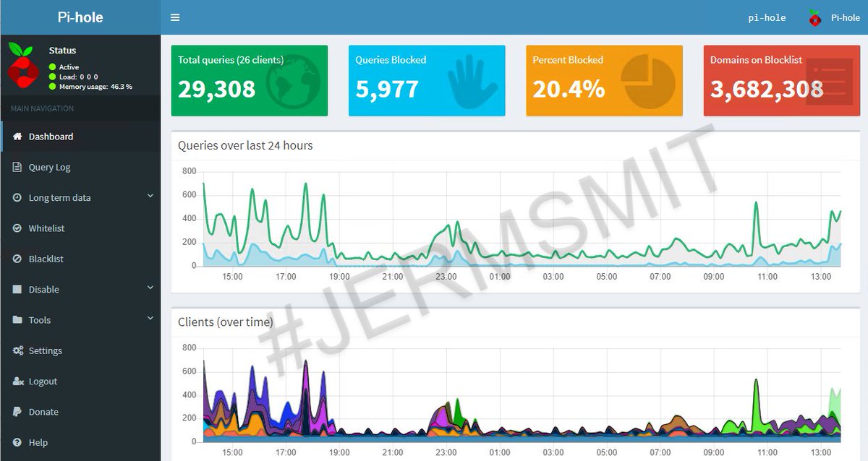868x461 pixels.
Task: Click the Disable stop-square icon
Action: [x=17, y=289]
